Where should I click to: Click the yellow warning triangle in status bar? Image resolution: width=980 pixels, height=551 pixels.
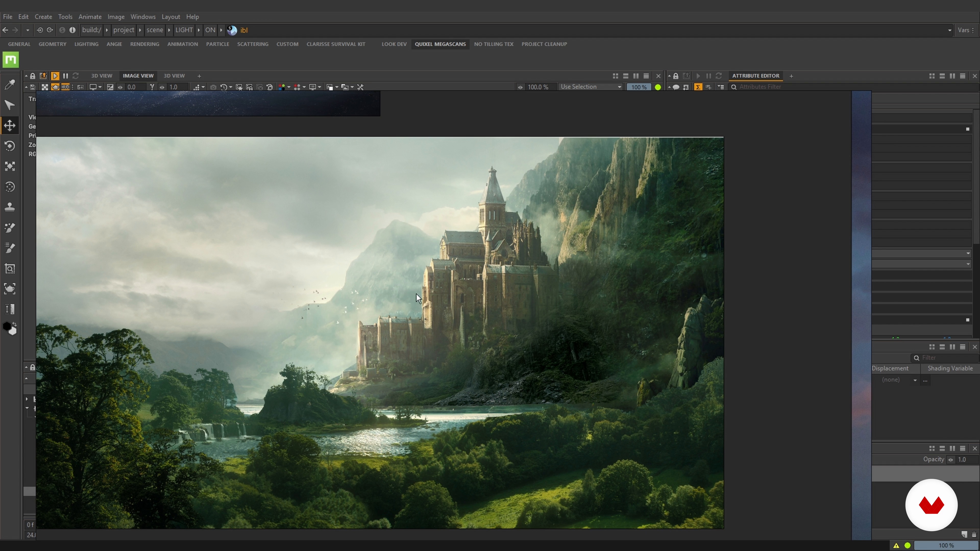(x=896, y=546)
